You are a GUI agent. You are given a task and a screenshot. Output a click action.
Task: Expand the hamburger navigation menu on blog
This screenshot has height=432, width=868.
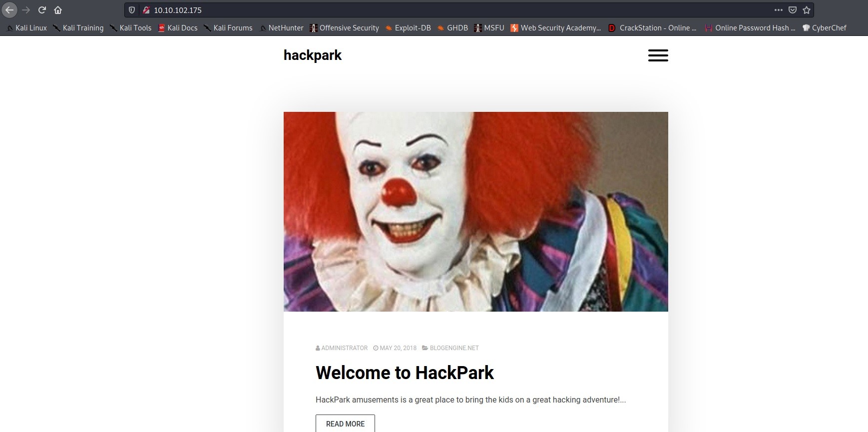(658, 55)
